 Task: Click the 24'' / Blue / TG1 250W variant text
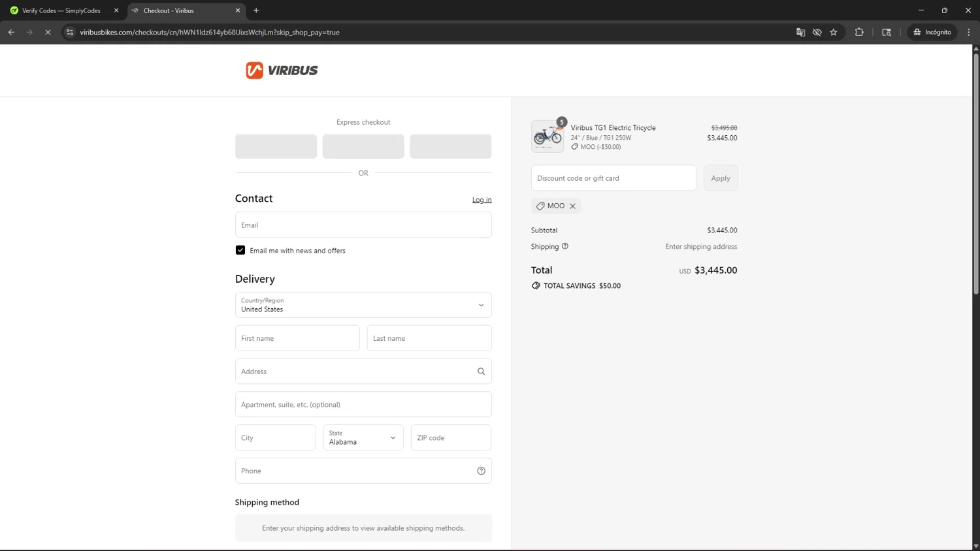point(600,138)
